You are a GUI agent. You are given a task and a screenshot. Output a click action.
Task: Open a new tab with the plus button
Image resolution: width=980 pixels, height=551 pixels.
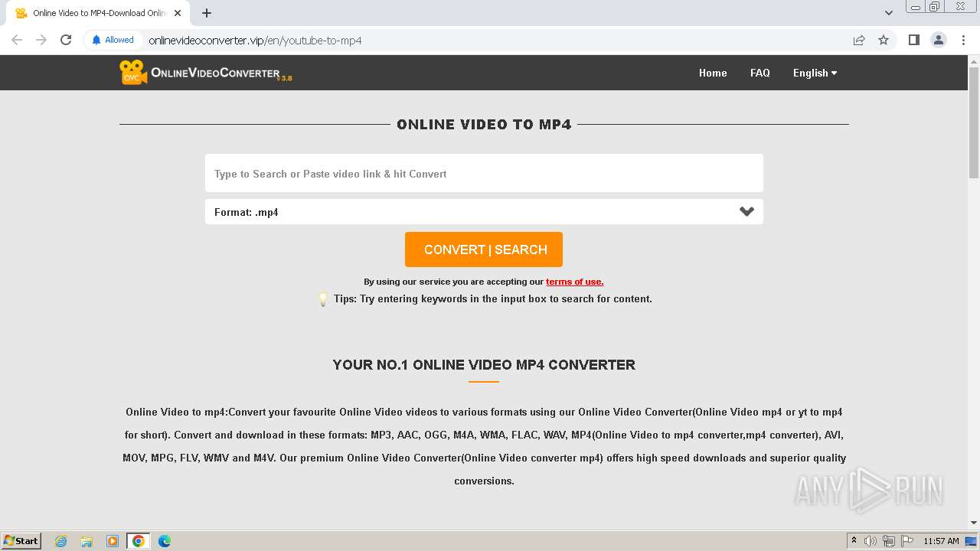click(x=207, y=13)
